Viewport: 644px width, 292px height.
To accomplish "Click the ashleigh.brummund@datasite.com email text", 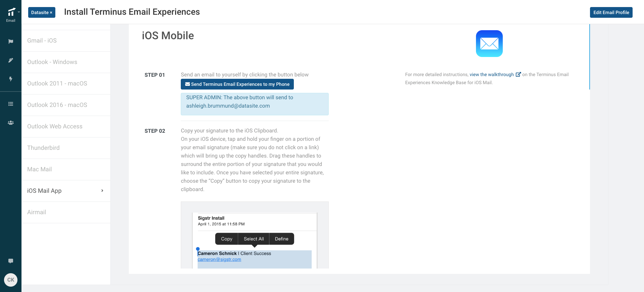I will click(x=228, y=106).
